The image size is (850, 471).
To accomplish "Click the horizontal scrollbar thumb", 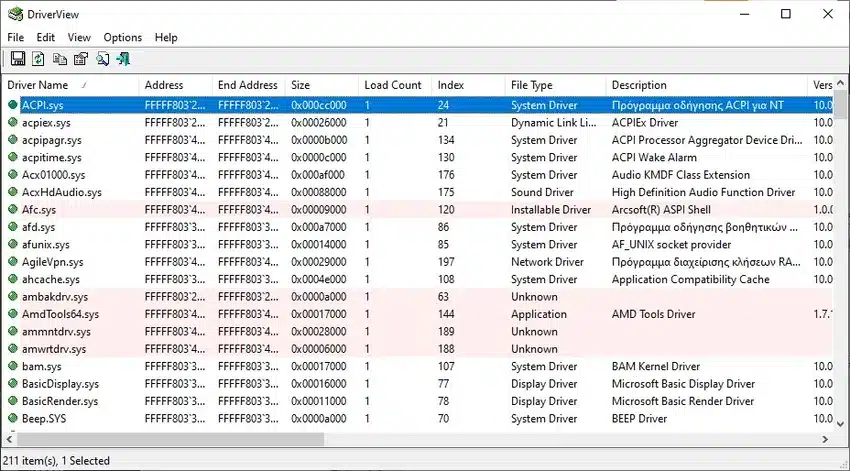I will [x=171, y=439].
